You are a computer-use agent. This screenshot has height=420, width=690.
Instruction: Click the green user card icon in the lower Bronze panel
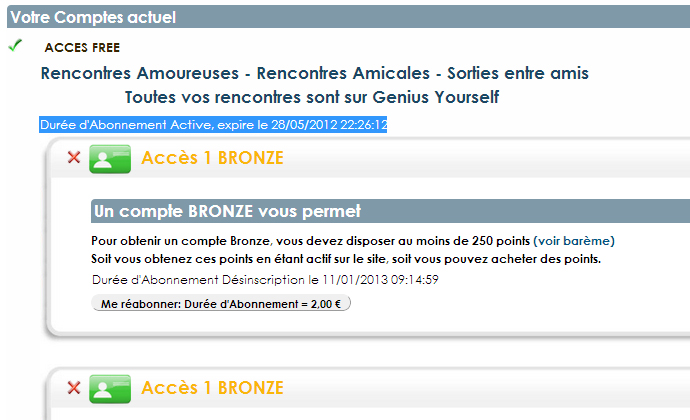click(110, 389)
